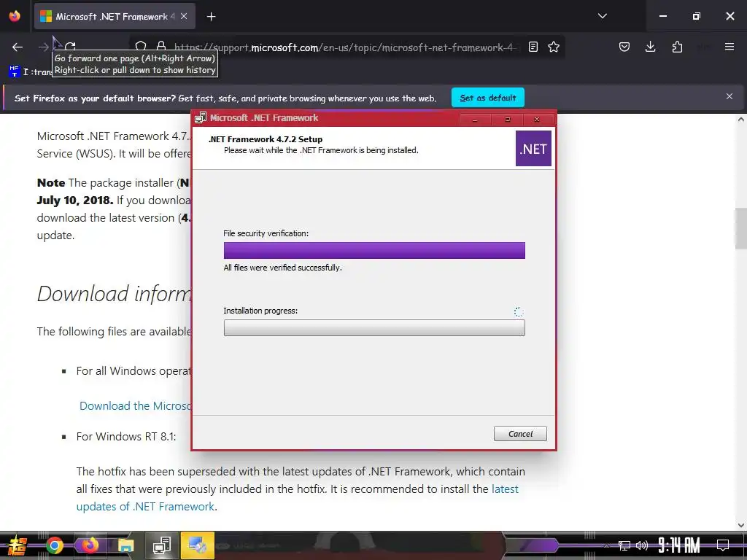This screenshot has width=747, height=560.
Task: Click the Download the Microsoft link
Action: 135,405
